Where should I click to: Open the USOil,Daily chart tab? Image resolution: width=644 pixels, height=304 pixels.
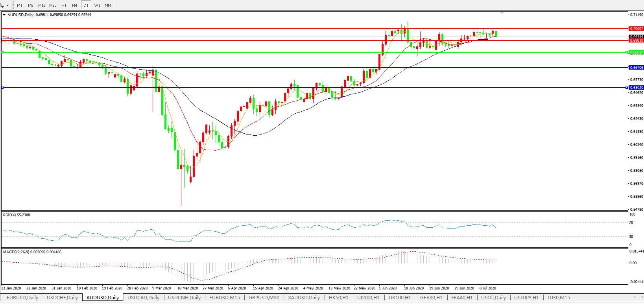coord(493,298)
